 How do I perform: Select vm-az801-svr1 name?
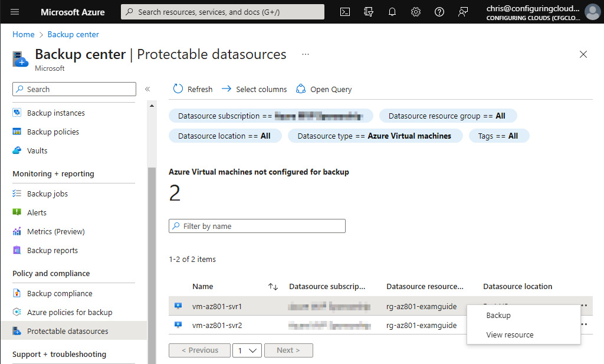217,307
